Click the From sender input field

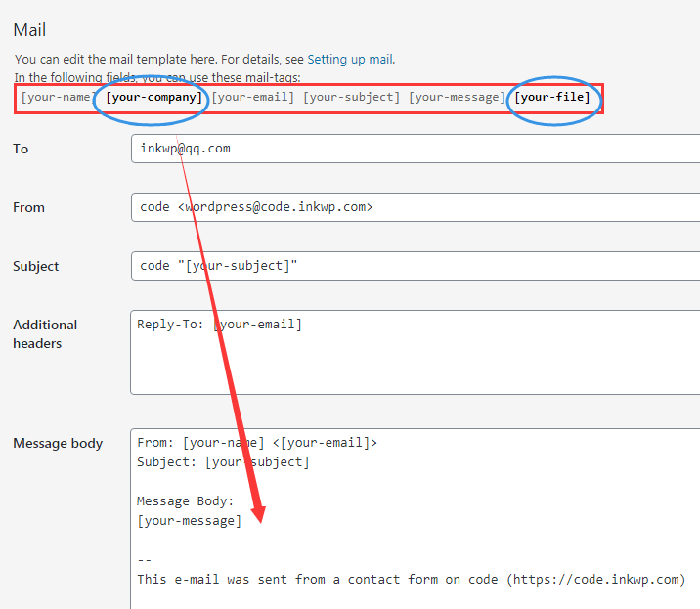pyautogui.click(x=416, y=207)
